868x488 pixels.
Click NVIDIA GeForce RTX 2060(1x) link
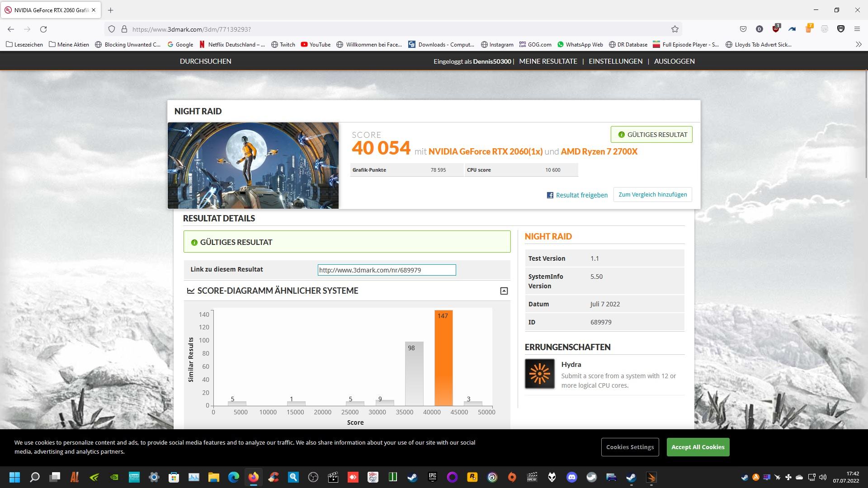point(485,151)
